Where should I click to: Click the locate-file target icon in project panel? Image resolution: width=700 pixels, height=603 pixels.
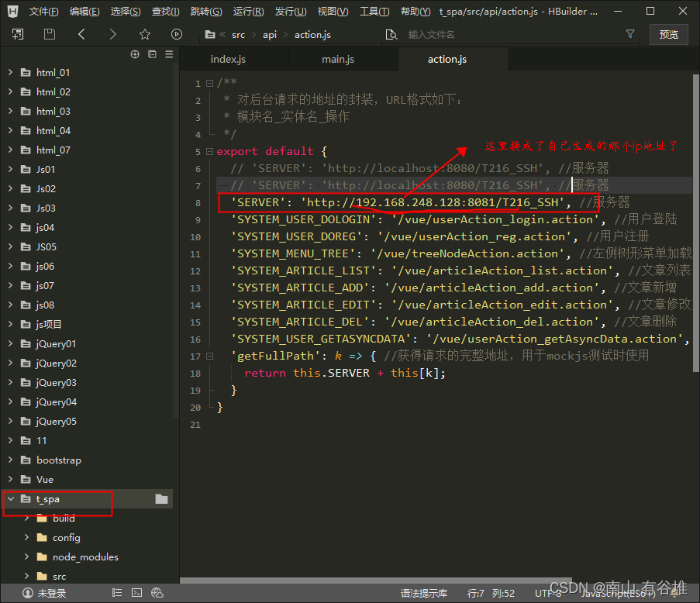tap(135, 54)
